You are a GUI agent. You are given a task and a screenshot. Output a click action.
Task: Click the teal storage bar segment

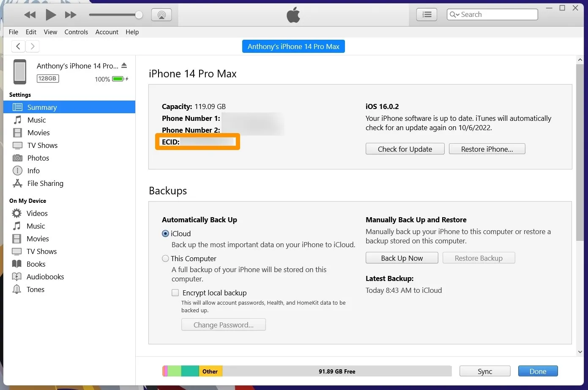(190, 371)
